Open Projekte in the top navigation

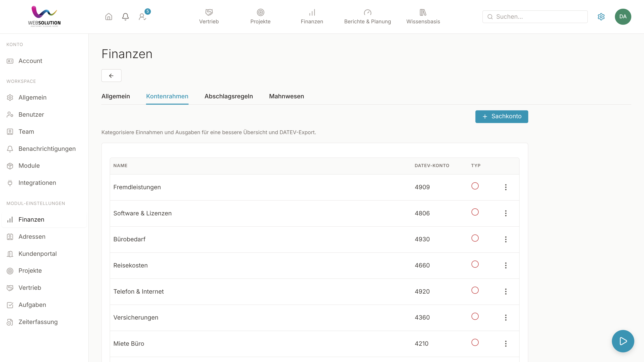tap(260, 17)
